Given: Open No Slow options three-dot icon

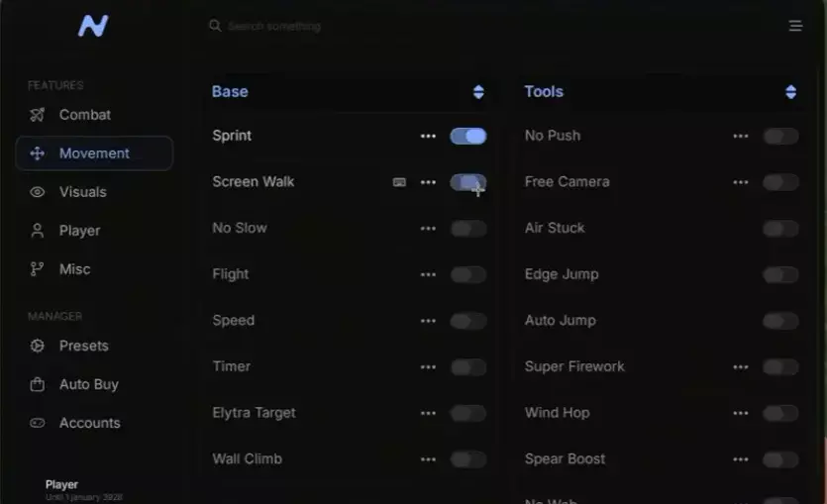Looking at the screenshot, I should tap(428, 229).
